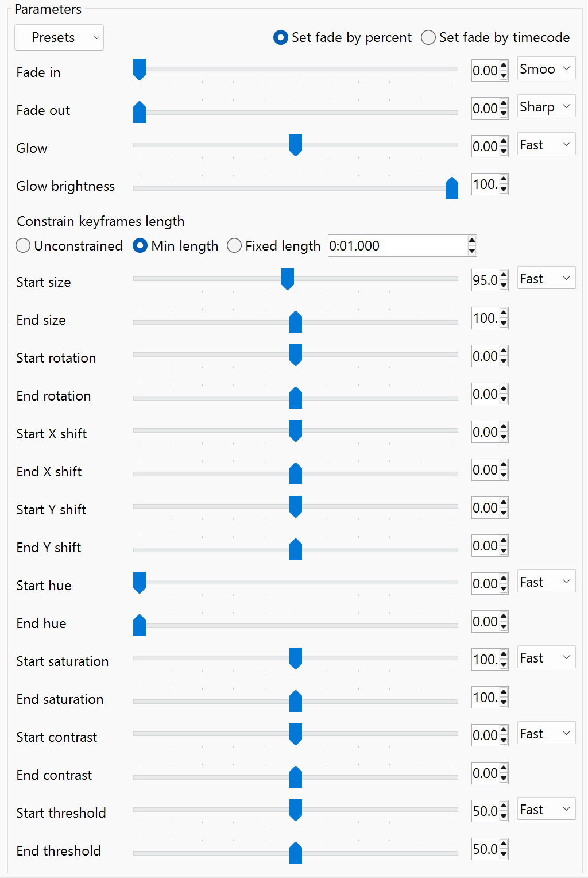Choose Unconstrained keyframes length
Image resolution: width=588 pixels, height=878 pixels.
pyautogui.click(x=69, y=246)
